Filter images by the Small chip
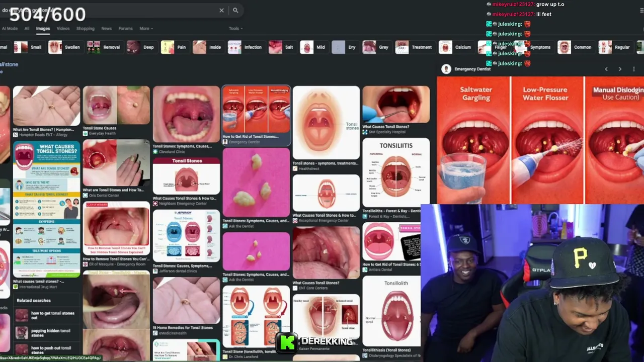Viewport: 644px width, 362px height. pyautogui.click(x=28, y=47)
